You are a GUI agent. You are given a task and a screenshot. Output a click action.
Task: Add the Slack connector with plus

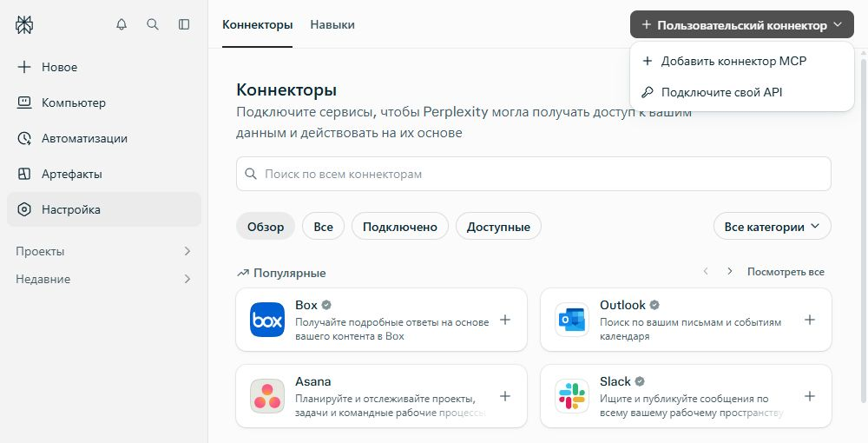(x=809, y=396)
